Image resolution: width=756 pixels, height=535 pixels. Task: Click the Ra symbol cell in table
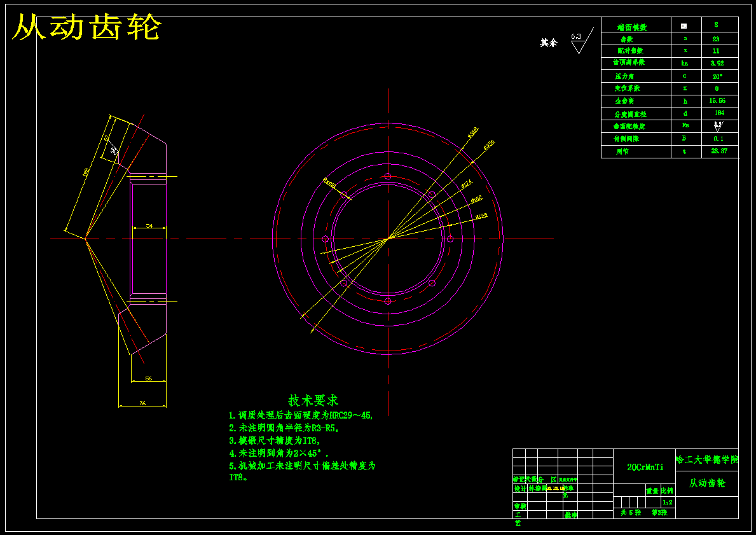(685, 125)
